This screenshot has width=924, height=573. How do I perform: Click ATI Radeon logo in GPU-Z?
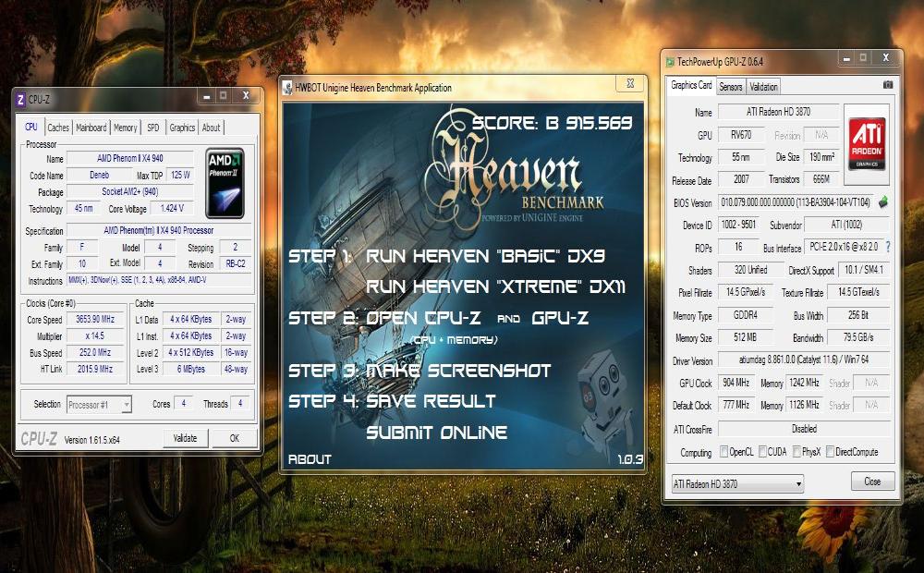[x=867, y=144]
